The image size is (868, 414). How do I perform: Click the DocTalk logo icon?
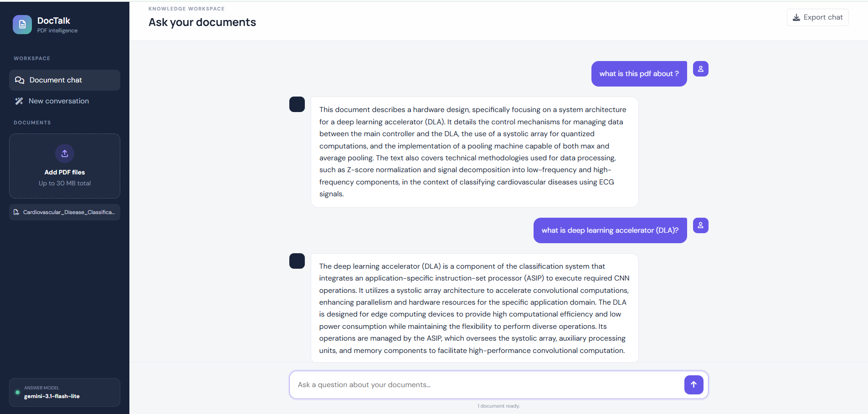(22, 25)
